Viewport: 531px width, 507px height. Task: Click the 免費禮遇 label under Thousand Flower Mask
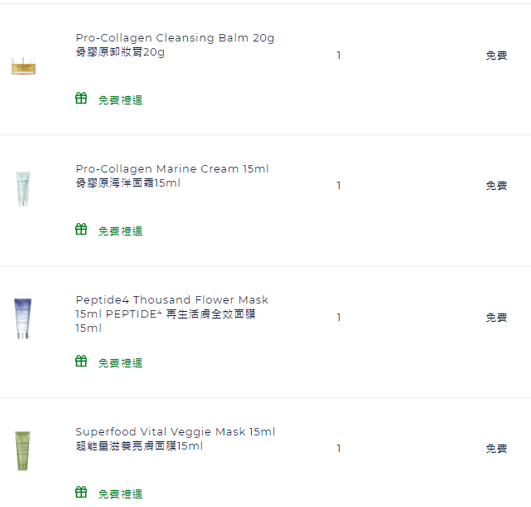click(120, 363)
